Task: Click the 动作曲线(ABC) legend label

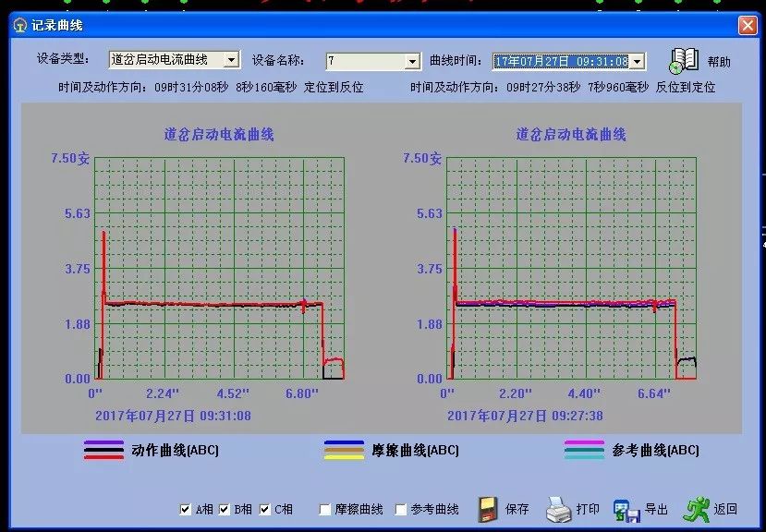Action: click(x=175, y=450)
